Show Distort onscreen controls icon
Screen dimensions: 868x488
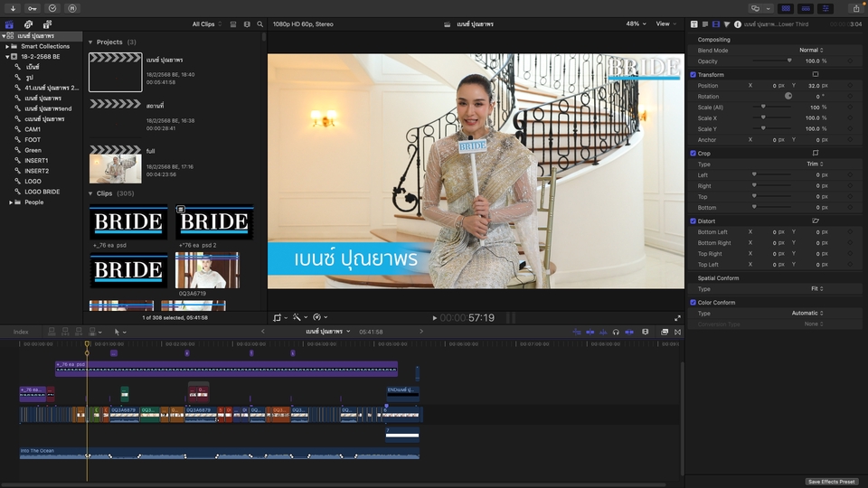(816, 221)
